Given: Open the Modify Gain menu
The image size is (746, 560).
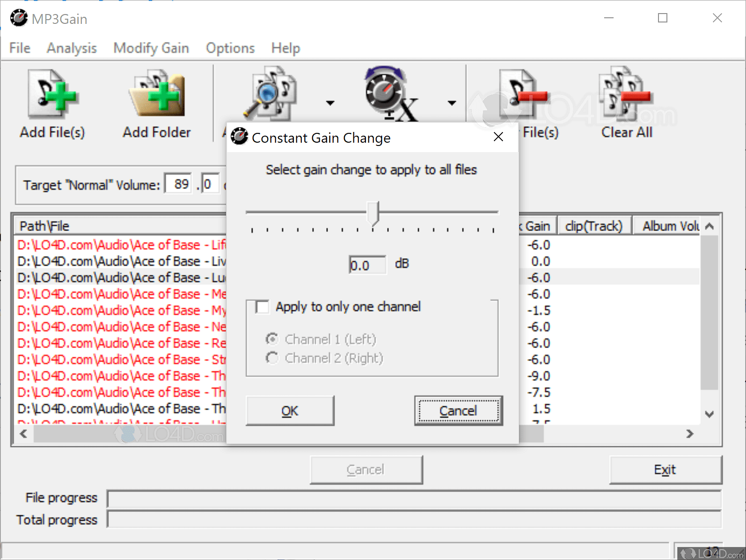Looking at the screenshot, I should (x=151, y=48).
